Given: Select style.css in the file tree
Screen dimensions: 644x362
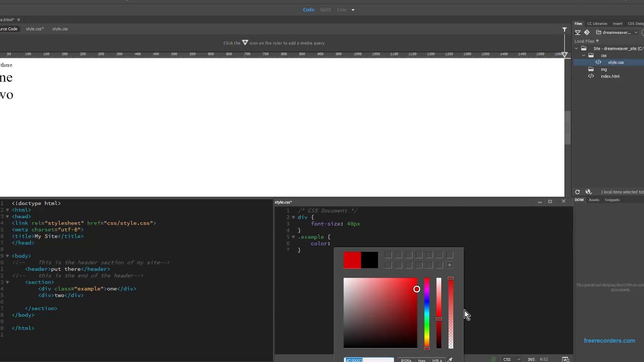Looking at the screenshot, I should point(616,62).
